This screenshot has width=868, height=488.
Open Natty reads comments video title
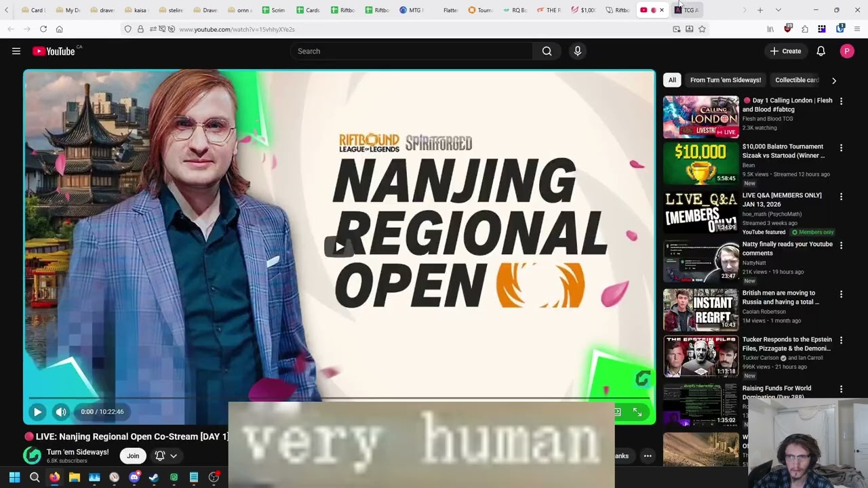[x=787, y=248]
